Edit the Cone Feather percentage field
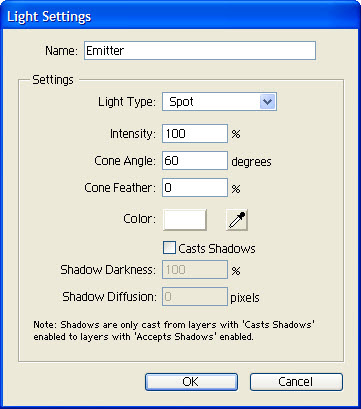Viewport: 361px width, 409px height. [x=195, y=188]
